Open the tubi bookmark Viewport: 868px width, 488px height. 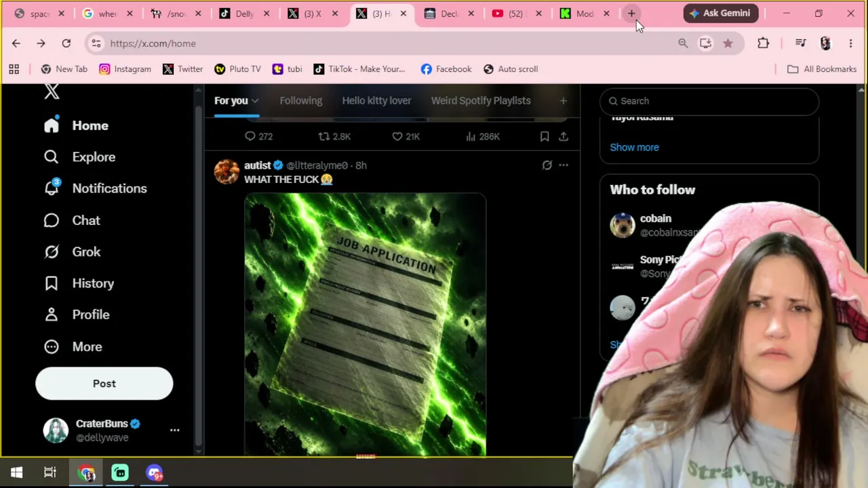point(287,69)
